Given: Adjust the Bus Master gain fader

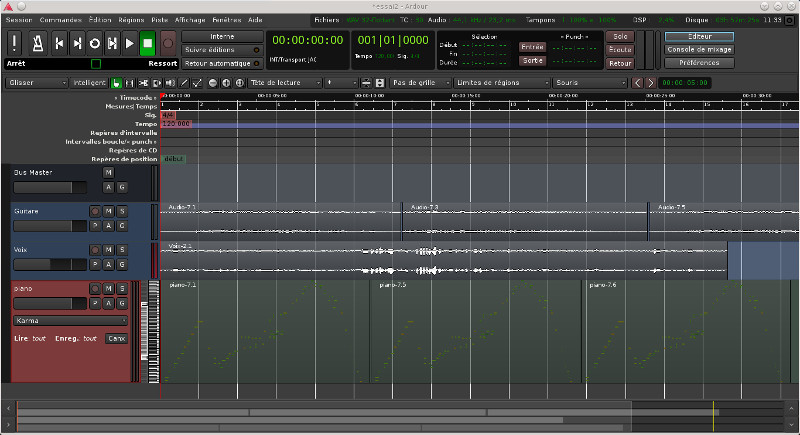Looking at the screenshot, I should click(50, 187).
